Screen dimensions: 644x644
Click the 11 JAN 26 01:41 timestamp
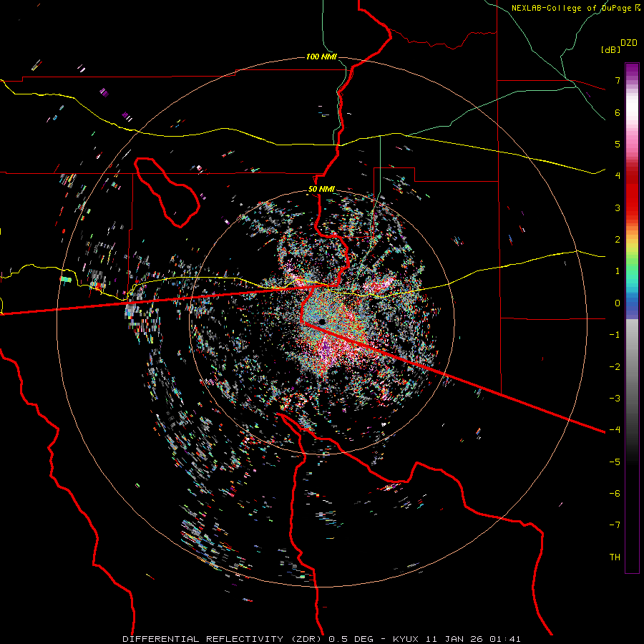(x=474, y=639)
